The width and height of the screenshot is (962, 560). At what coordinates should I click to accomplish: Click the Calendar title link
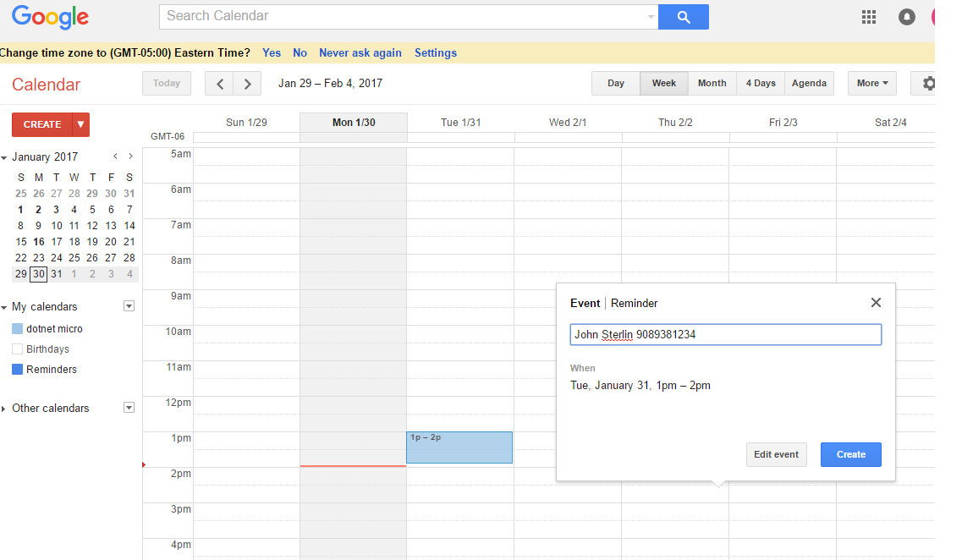tap(46, 85)
